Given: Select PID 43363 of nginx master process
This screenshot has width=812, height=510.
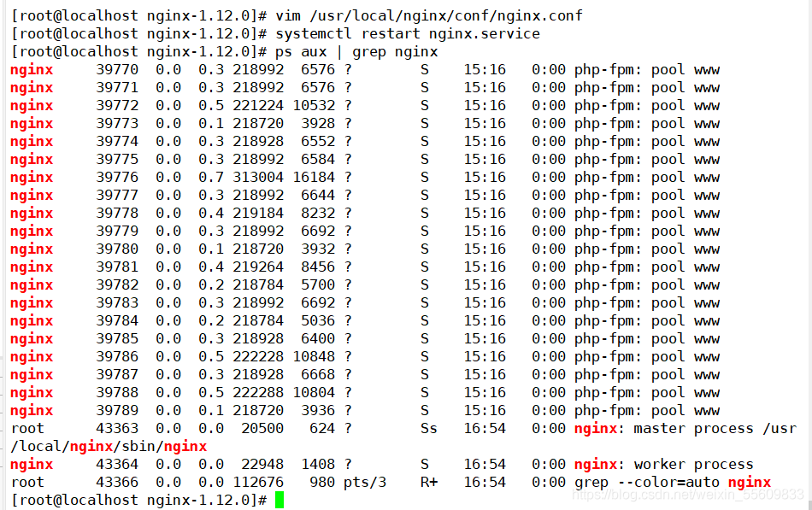Looking at the screenshot, I should (x=117, y=429).
